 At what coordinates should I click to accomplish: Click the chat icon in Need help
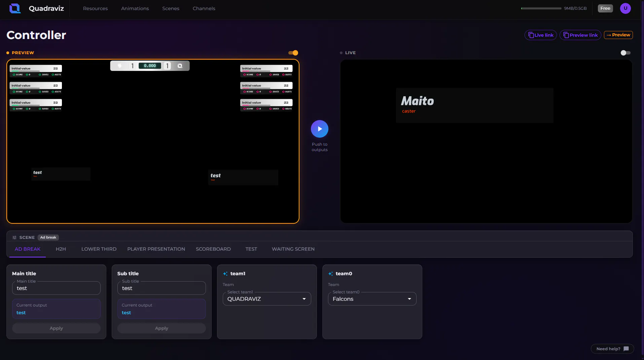click(x=626, y=349)
